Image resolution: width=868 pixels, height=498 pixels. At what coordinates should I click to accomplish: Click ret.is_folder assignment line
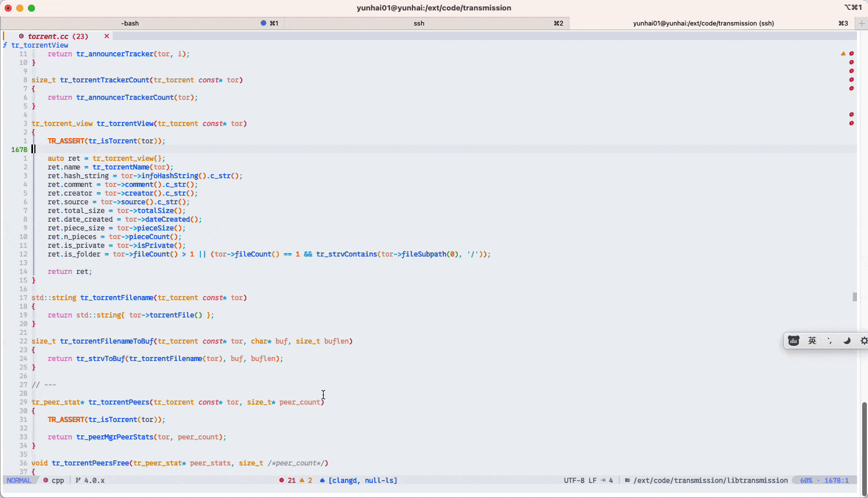point(269,254)
